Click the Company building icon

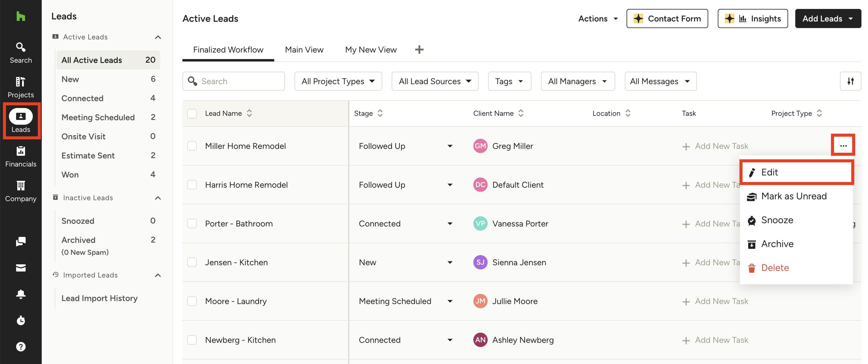(21, 191)
